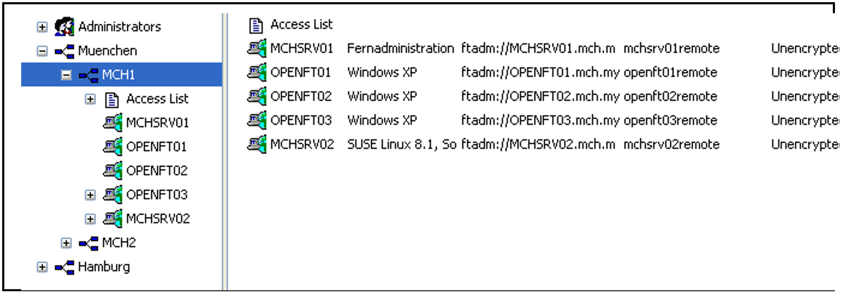The height and width of the screenshot is (293, 868).
Task: Click the MCH1 network node icon in tree
Action: (89, 75)
